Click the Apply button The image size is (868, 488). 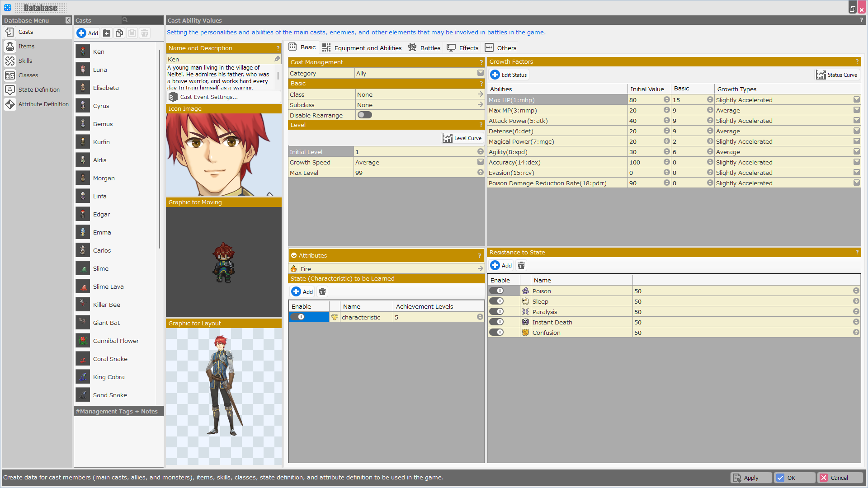click(750, 478)
